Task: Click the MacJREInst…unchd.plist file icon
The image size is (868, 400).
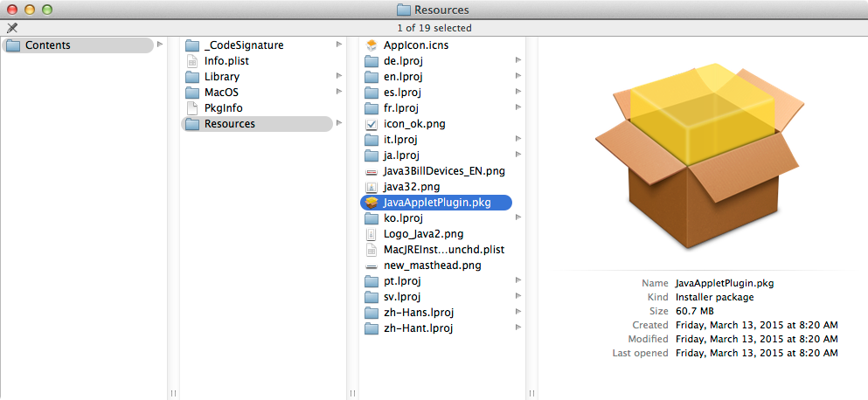Action: [372, 250]
